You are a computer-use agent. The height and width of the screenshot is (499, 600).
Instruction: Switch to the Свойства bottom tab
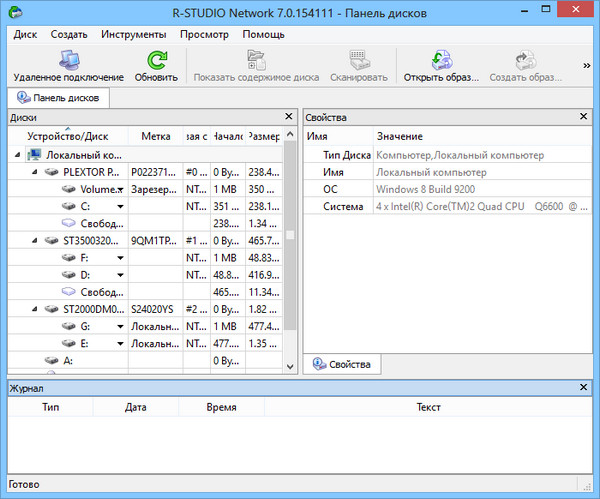point(342,364)
